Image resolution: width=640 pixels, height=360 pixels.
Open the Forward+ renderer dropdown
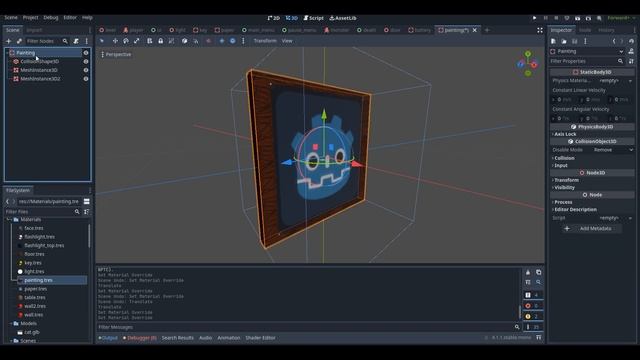point(621,18)
